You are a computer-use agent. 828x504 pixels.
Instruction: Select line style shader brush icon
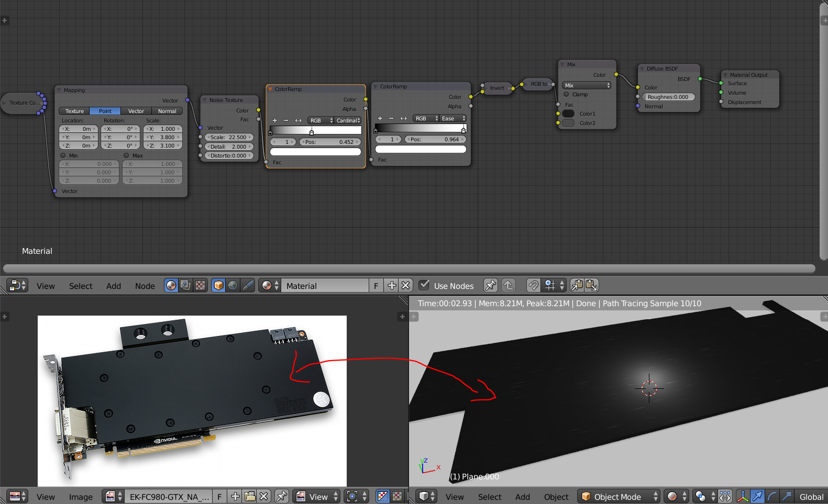(248, 285)
